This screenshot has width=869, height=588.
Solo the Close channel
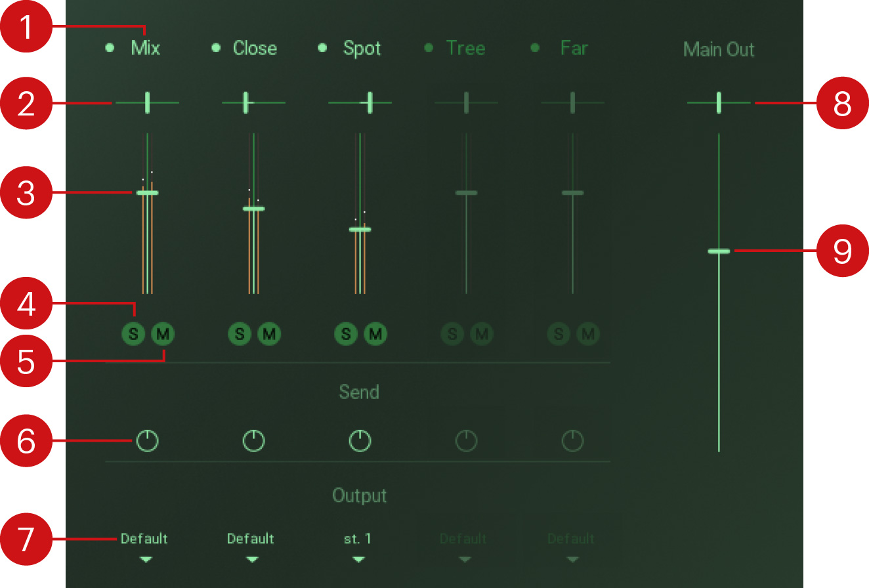pos(240,334)
